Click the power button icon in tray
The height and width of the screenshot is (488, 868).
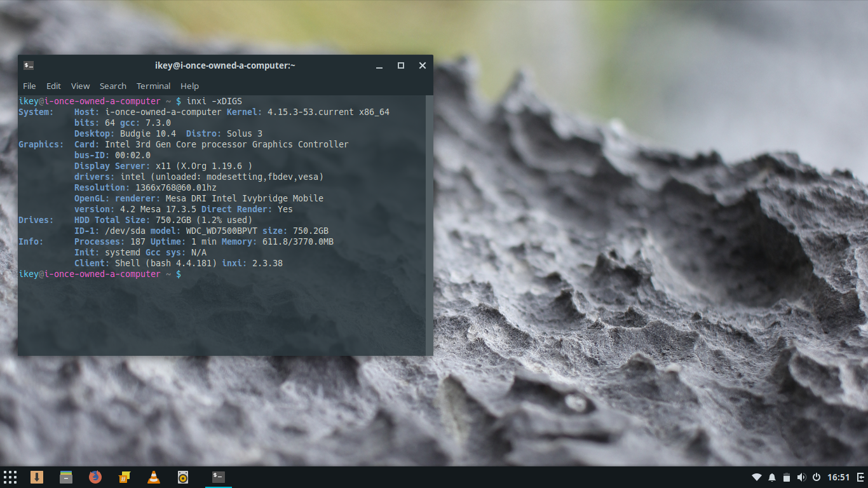click(x=817, y=477)
